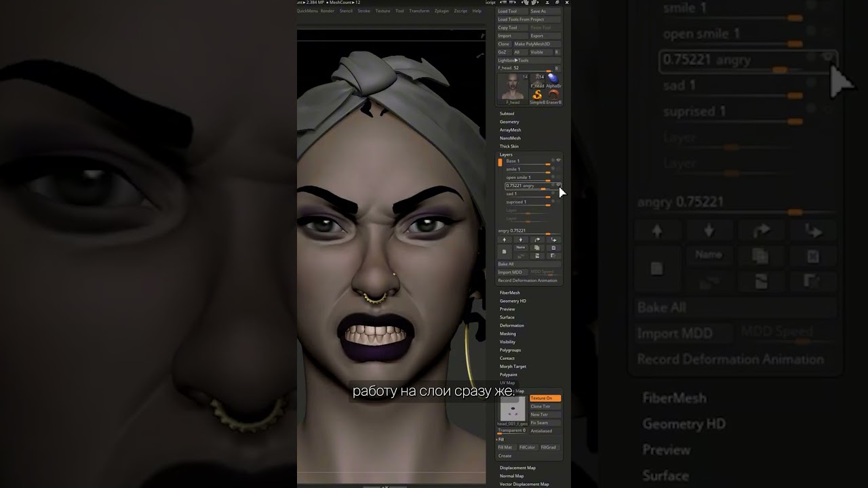The height and width of the screenshot is (488, 868).
Task: Select the SimpleBrush tool icon
Action: tap(537, 97)
